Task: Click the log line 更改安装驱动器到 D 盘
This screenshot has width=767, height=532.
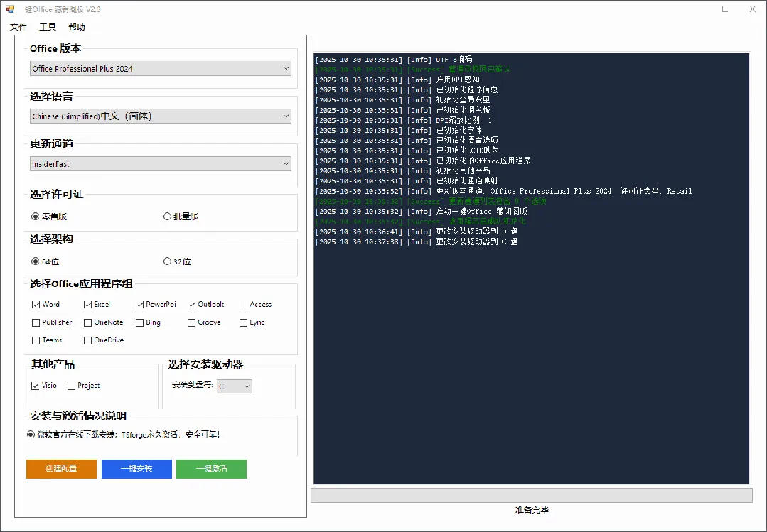Action: click(417, 232)
